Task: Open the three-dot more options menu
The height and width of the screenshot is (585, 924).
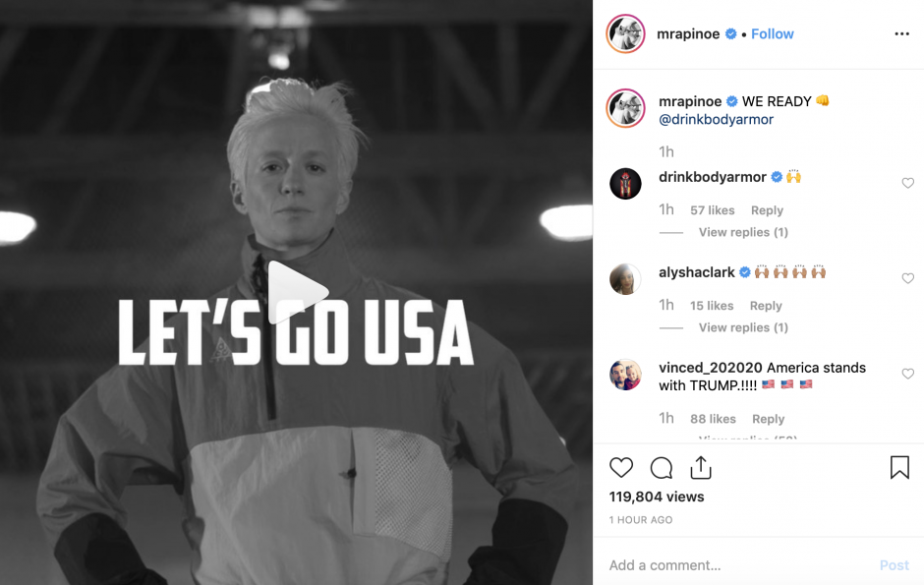Action: (x=901, y=34)
